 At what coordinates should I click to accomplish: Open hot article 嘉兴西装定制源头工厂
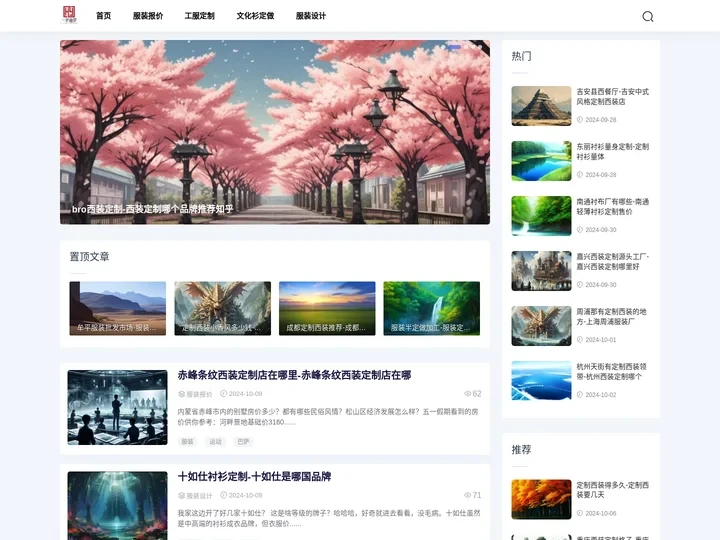613,261
